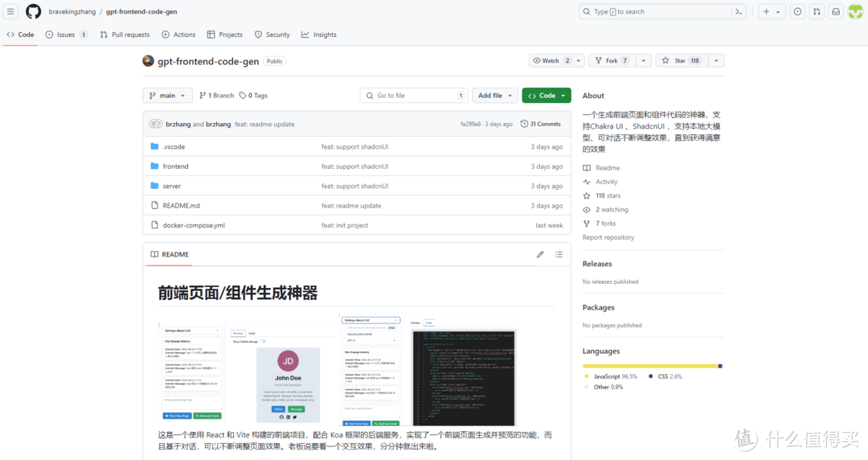
Task: Click the plus create-new icon
Action: pos(766,11)
